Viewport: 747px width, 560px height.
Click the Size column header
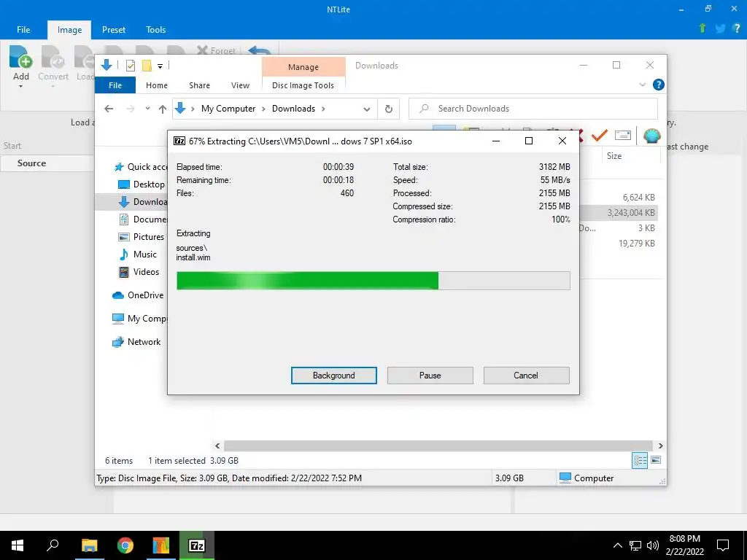point(614,156)
